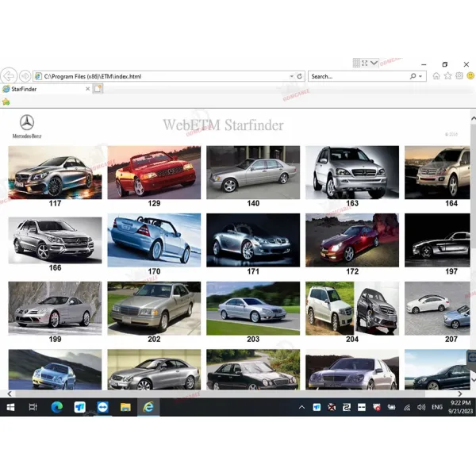Click the add to favorites bar star icon

point(6,102)
